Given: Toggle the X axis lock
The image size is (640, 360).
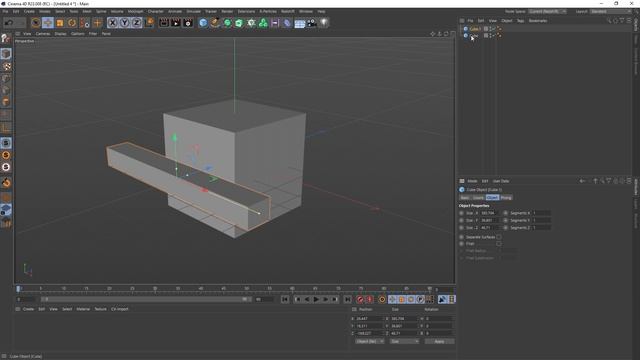Looking at the screenshot, I should click(113, 23).
